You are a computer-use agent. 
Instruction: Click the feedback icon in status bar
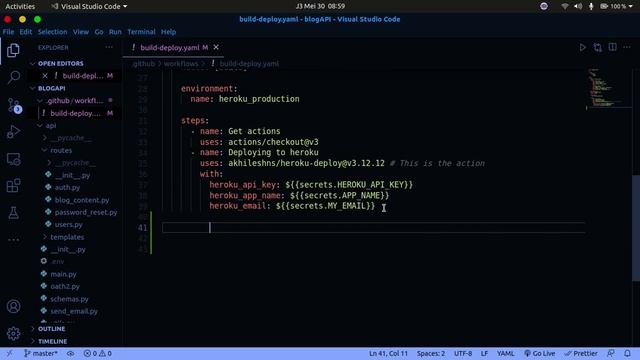click(x=611, y=353)
